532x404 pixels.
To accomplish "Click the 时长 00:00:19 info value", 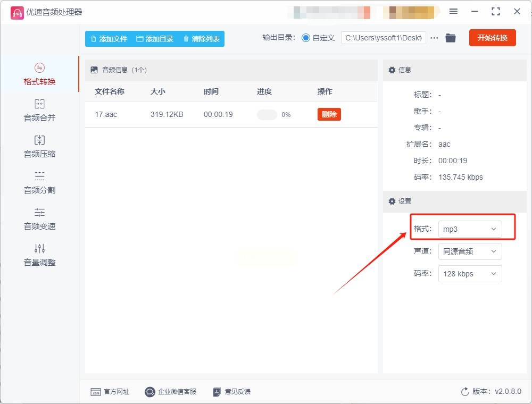I will [x=453, y=161].
